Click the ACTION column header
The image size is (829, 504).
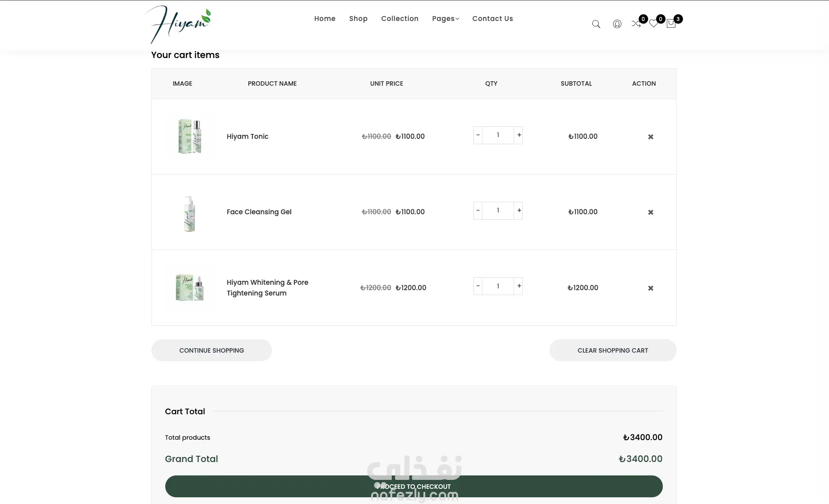coord(644,83)
